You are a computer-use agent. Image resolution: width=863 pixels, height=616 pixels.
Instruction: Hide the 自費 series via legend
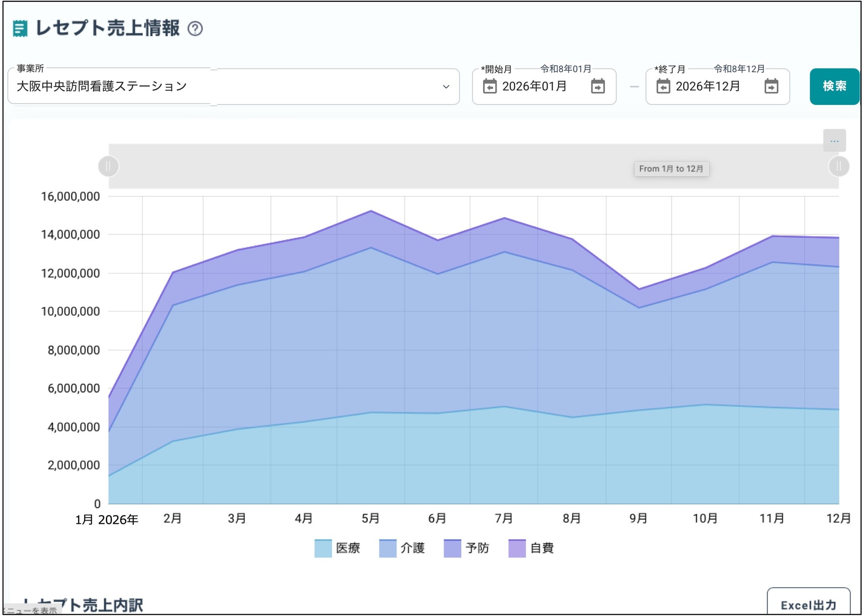(531, 548)
